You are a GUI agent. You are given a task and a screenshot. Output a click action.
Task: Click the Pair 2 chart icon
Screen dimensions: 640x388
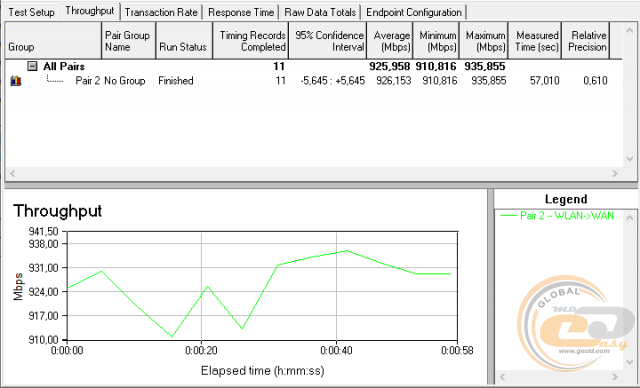[x=16, y=80]
